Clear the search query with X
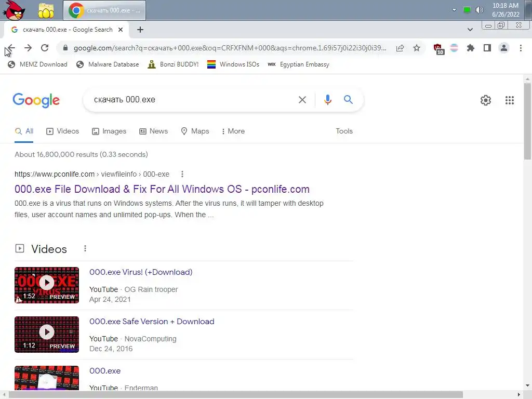The image size is (532, 399). [302, 100]
